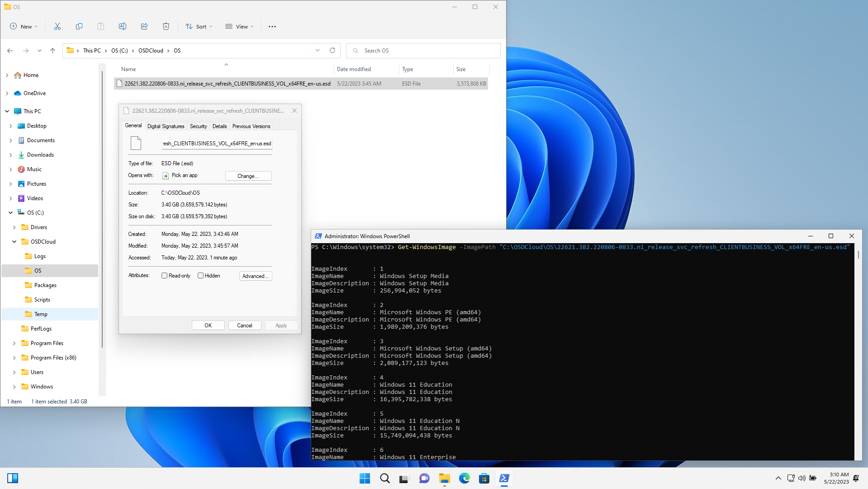Image resolution: width=868 pixels, height=489 pixels.
Task: Click the Share icon in toolbar
Action: 144,26
